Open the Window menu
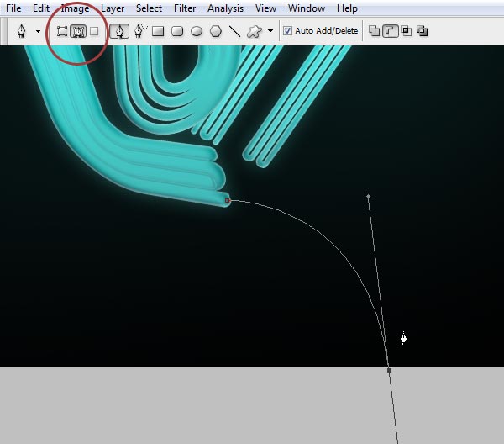Image resolution: width=504 pixels, height=444 pixels. pyautogui.click(x=307, y=8)
